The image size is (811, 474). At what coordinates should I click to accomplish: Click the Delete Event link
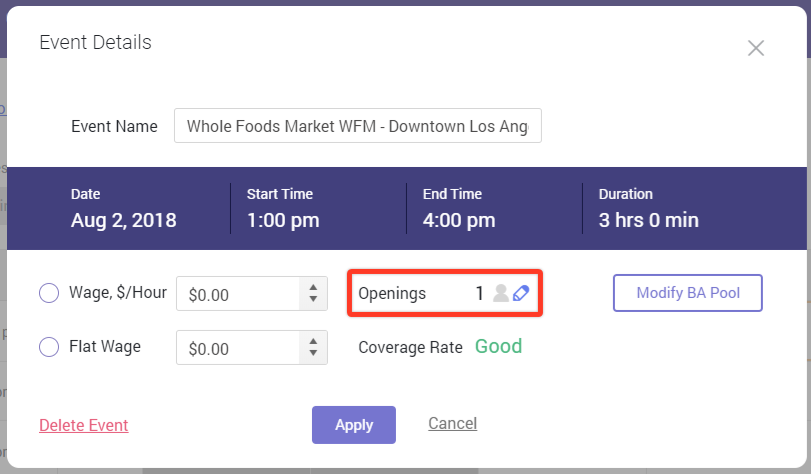click(84, 425)
